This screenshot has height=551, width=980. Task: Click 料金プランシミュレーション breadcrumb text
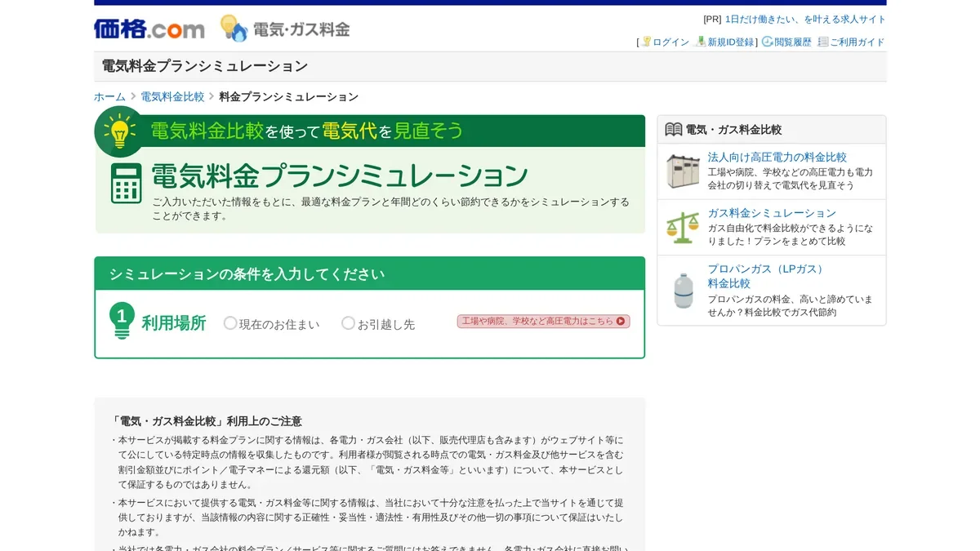[289, 96]
